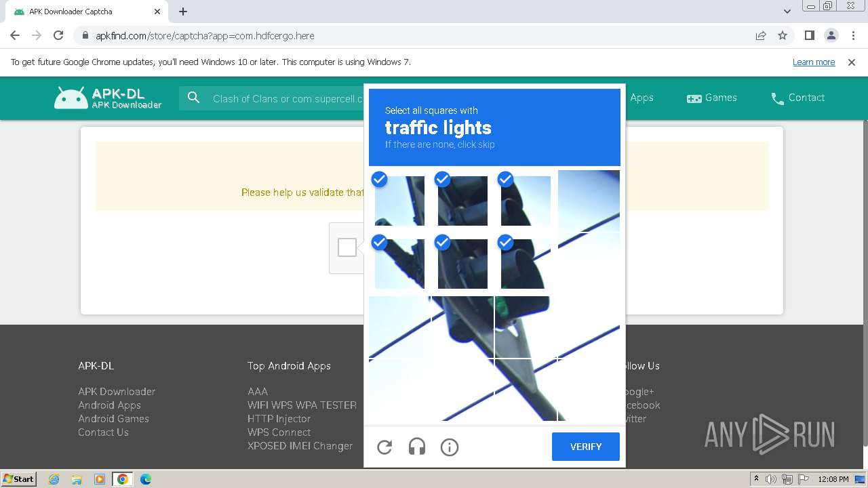
Task: Deselect top-left traffic light tile
Action: click(399, 201)
